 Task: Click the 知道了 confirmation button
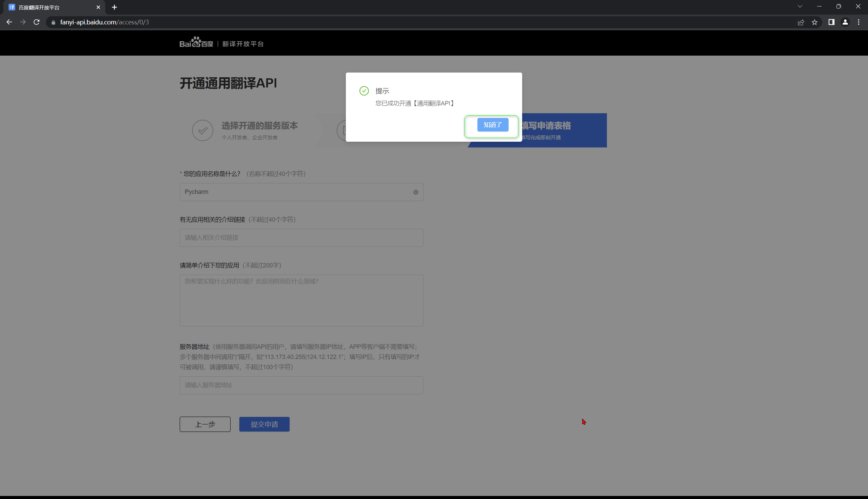[492, 125]
